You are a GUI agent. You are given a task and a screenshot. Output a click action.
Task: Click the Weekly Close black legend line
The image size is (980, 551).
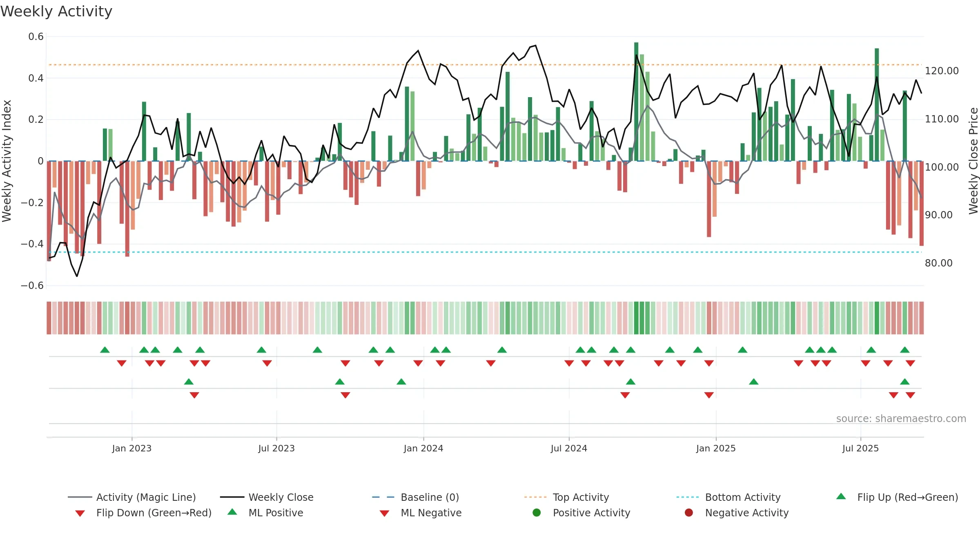click(232, 497)
